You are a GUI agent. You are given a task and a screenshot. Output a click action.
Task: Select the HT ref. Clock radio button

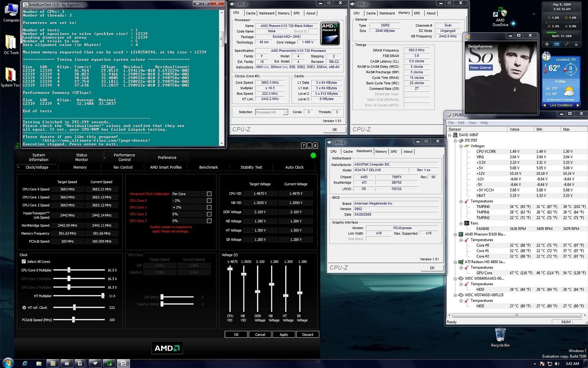(x=24, y=308)
